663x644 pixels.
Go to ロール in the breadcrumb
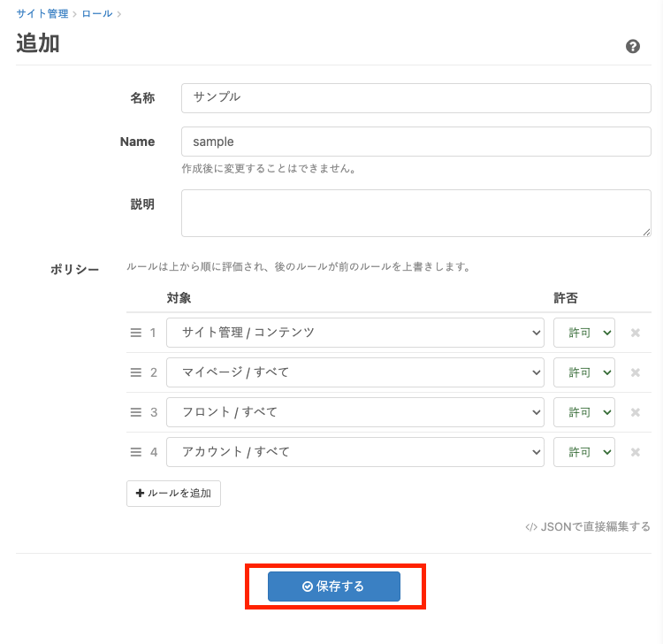[x=96, y=13]
